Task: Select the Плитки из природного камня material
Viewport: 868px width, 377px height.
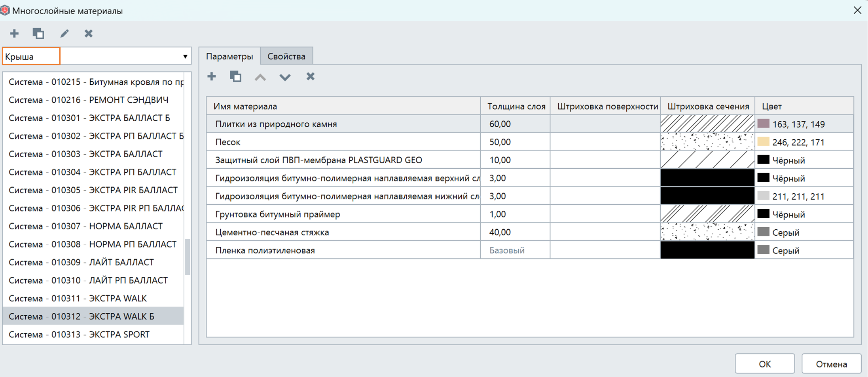Action: [343, 124]
